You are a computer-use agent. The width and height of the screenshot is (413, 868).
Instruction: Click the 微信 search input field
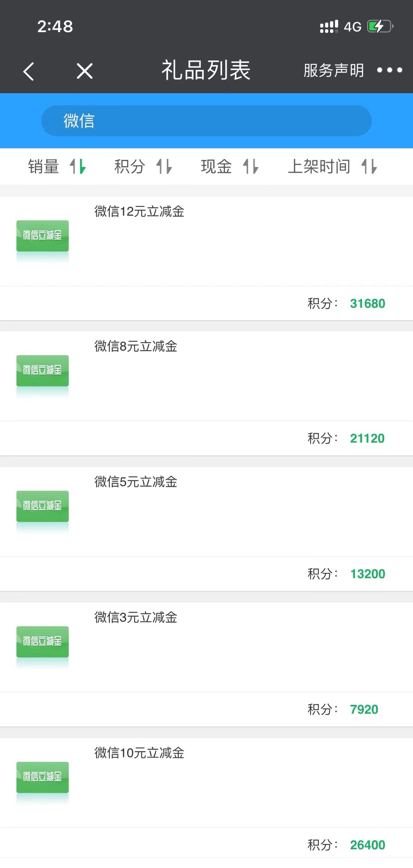click(x=206, y=121)
